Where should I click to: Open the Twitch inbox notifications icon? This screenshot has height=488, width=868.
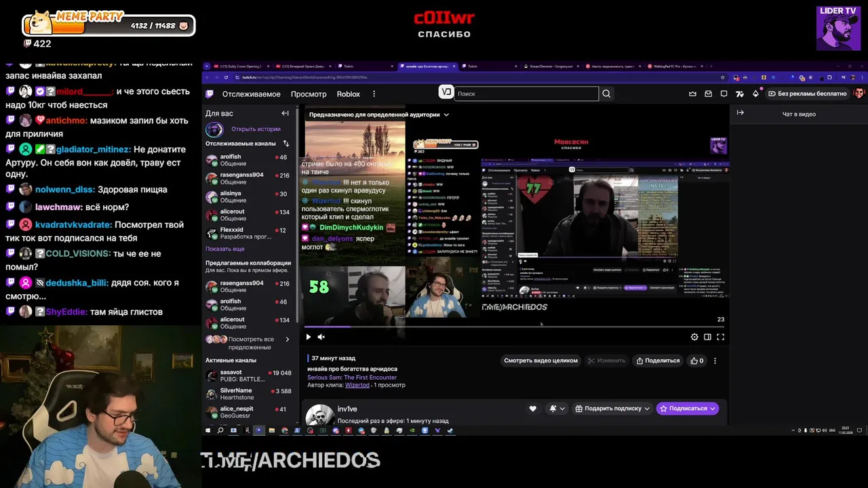708,94
